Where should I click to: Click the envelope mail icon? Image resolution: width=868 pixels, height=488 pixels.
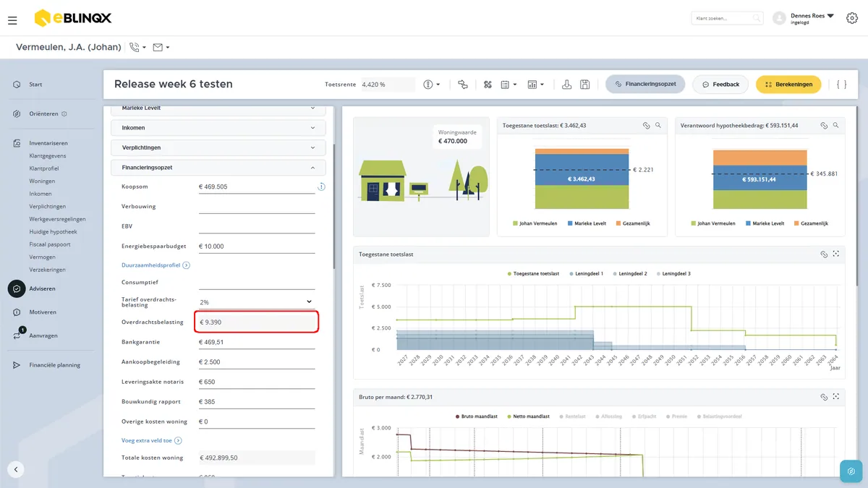(158, 48)
